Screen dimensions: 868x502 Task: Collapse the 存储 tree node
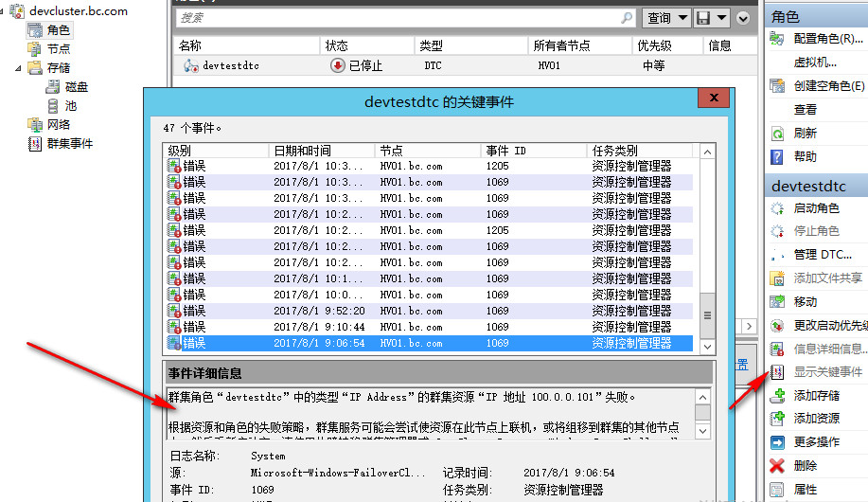pyautogui.click(x=18, y=68)
